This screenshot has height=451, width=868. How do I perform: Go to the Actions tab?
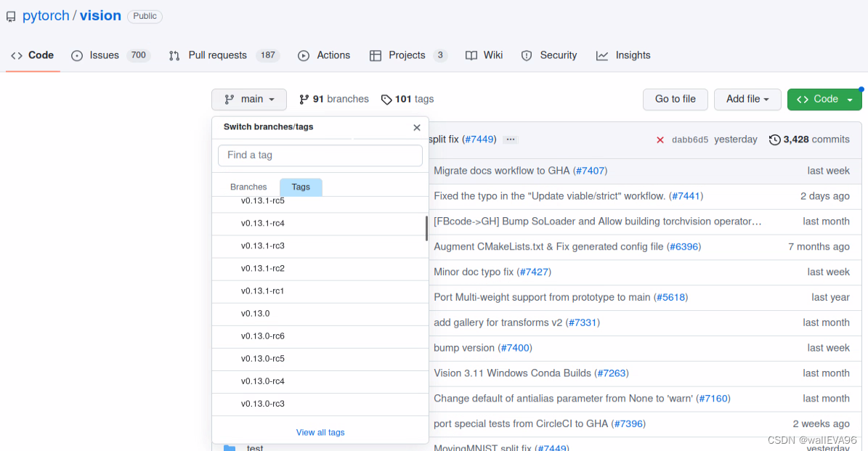pos(325,55)
